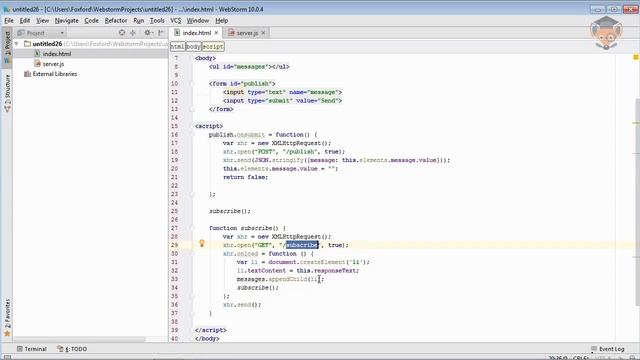
Task: Open the VCS menu
Action: [176, 20]
